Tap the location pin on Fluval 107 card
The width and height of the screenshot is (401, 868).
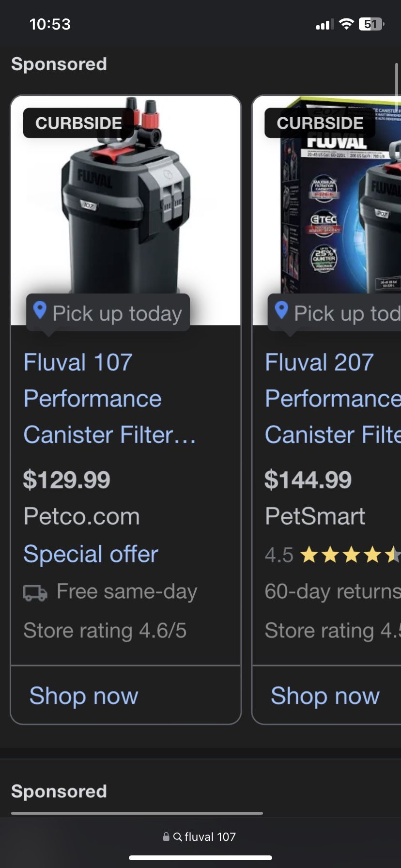point(40,310)
